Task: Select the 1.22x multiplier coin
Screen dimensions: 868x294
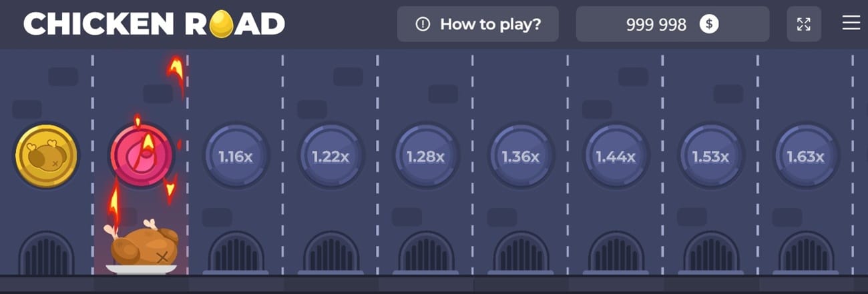Action: [x=331, y=157]
